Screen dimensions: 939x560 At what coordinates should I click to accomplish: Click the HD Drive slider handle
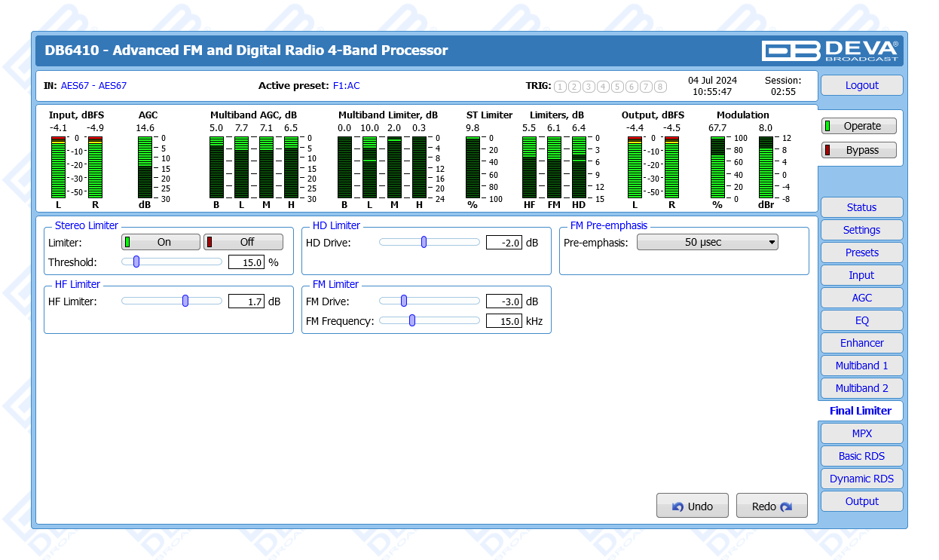click(424, 242)
